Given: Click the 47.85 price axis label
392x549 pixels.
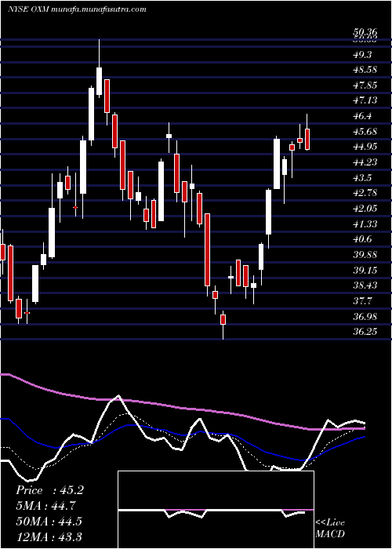Looking at the screenshot, I should tap(365, 85).
